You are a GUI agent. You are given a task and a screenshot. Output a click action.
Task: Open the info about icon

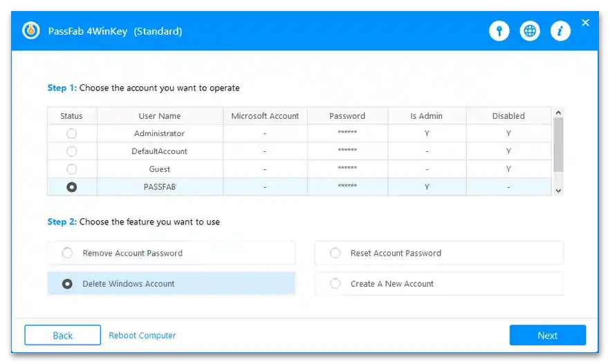coord(561,30)
